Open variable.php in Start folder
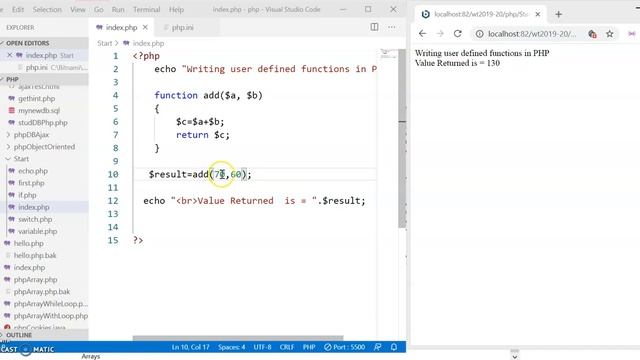The image size is (640, 360). coord(37,231)
